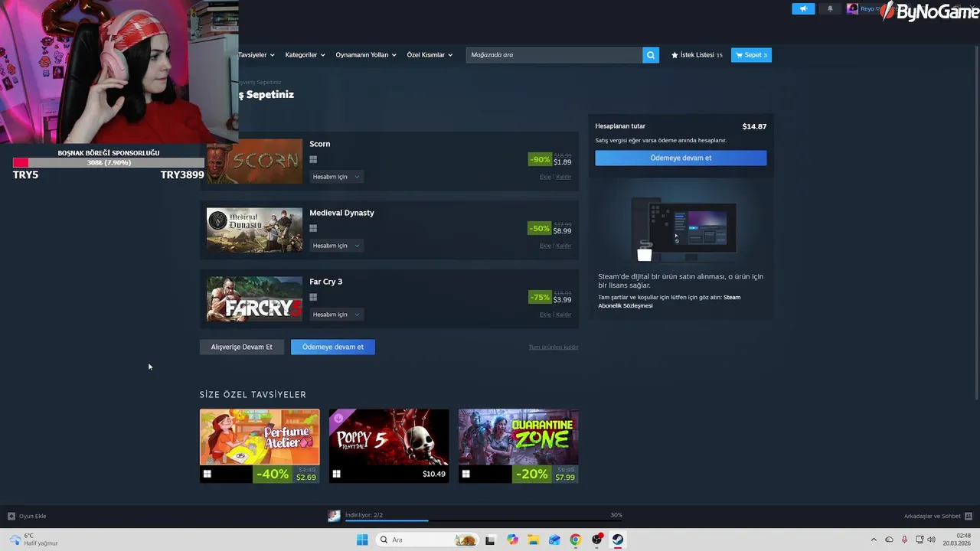
Task: Open Steam icon on taskbar
Action: click(x=618, y=540)
